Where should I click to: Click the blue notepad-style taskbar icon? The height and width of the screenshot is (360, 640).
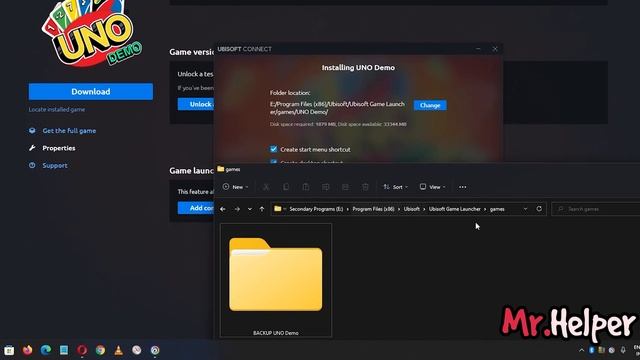point(64,350)
